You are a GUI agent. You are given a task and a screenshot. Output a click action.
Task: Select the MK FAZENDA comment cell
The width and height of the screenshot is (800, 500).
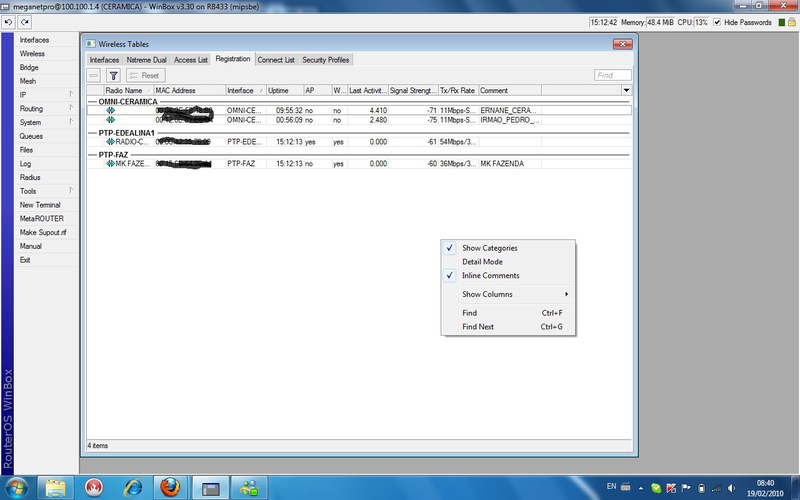(x=510, y=164)
